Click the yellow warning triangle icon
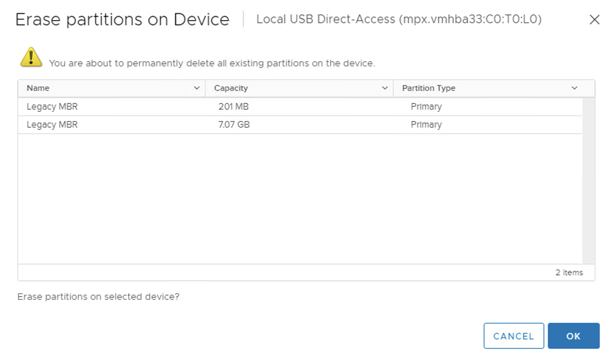Viewport: 615px width, 364px height. click(x=31, y=57)
